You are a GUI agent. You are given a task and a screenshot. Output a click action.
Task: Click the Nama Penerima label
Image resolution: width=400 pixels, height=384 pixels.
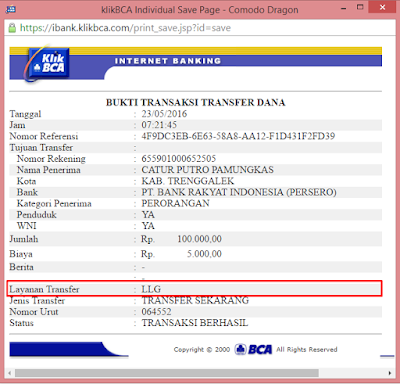pos(49,170)
